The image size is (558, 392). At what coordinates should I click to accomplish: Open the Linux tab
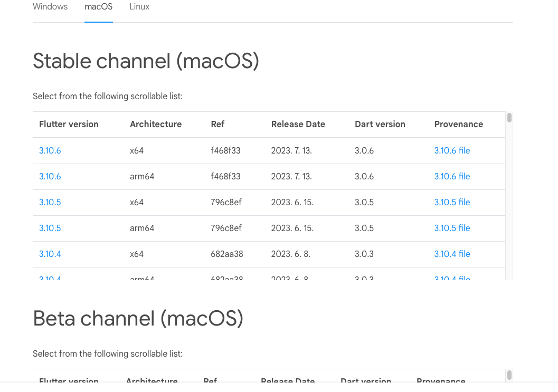click(139, 7)
